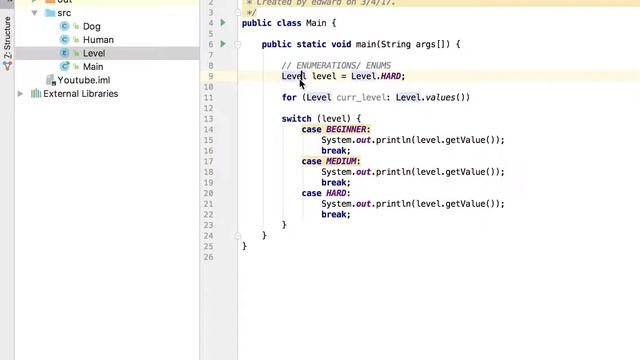640x360 pixels.
Task: Click the ENUMERATIONS/ ENUMS comment
Action: tap(336, 65)
